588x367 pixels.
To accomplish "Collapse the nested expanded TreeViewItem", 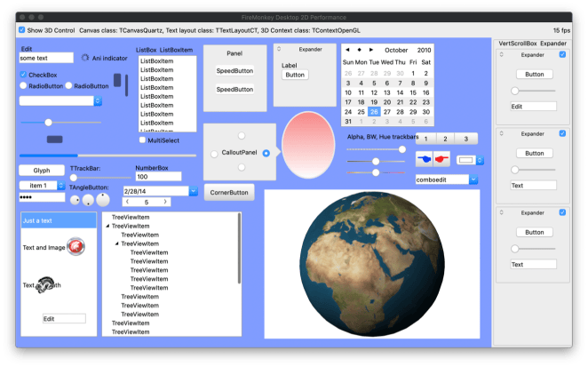I will (117, 243).
